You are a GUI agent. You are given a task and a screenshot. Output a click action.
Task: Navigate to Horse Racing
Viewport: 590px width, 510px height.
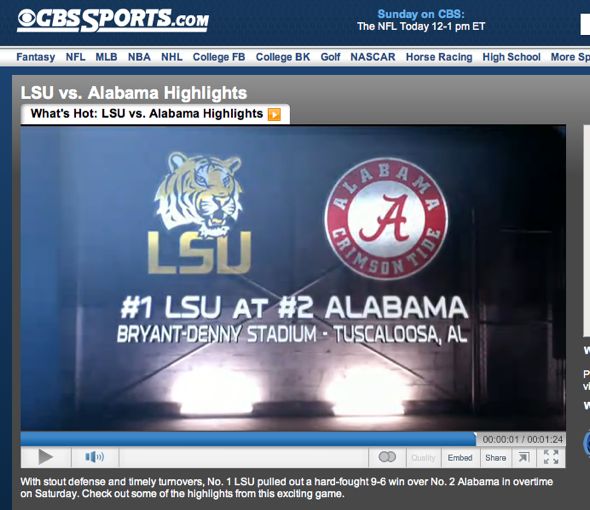point(439,57)
